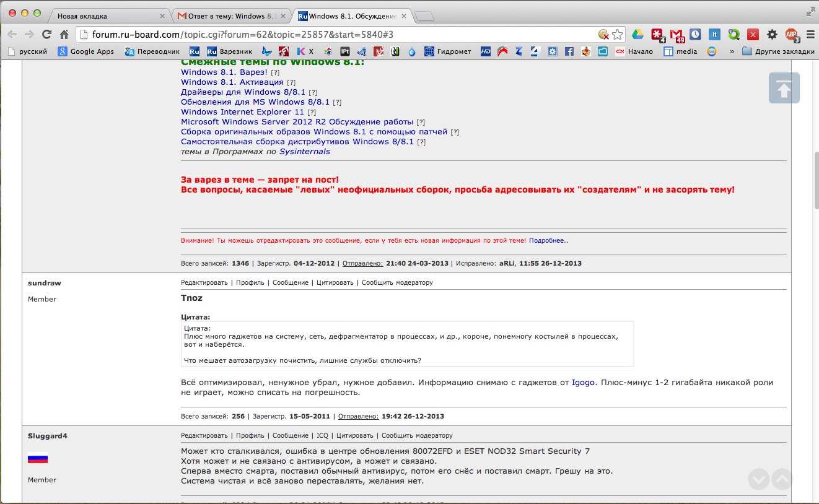Image resolution: width=819 pixels, height=504 pixels.
Task: Click Цитировать on sundraw's post
Action: tap(335, 282)
